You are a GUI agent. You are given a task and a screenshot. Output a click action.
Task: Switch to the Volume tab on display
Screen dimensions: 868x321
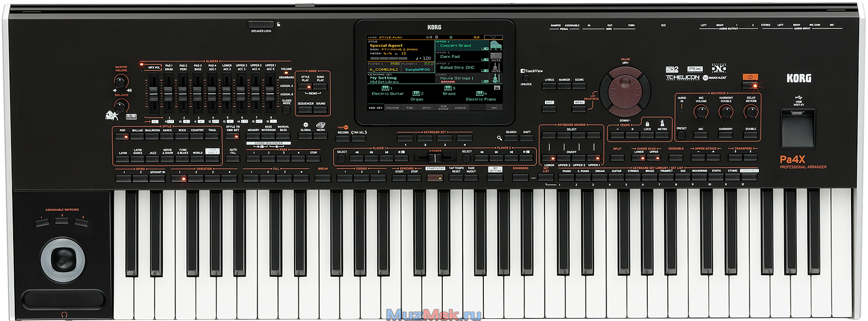[393, 108]
